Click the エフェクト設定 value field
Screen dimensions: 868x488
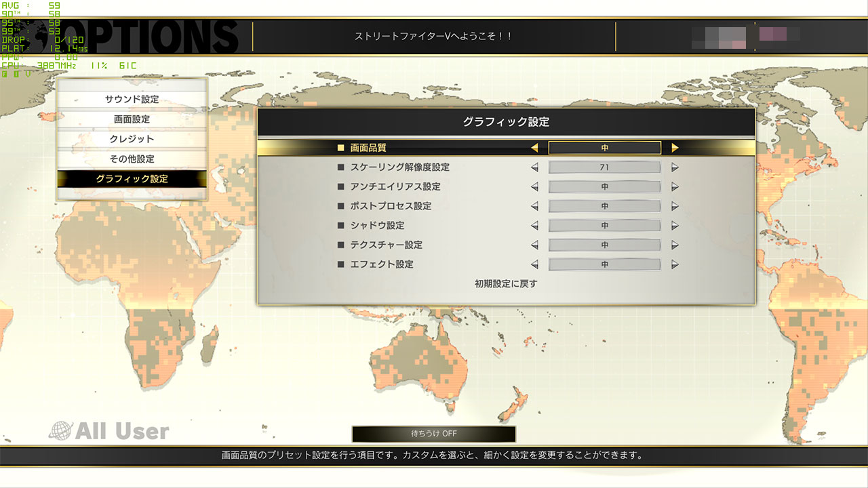[604, 264]
